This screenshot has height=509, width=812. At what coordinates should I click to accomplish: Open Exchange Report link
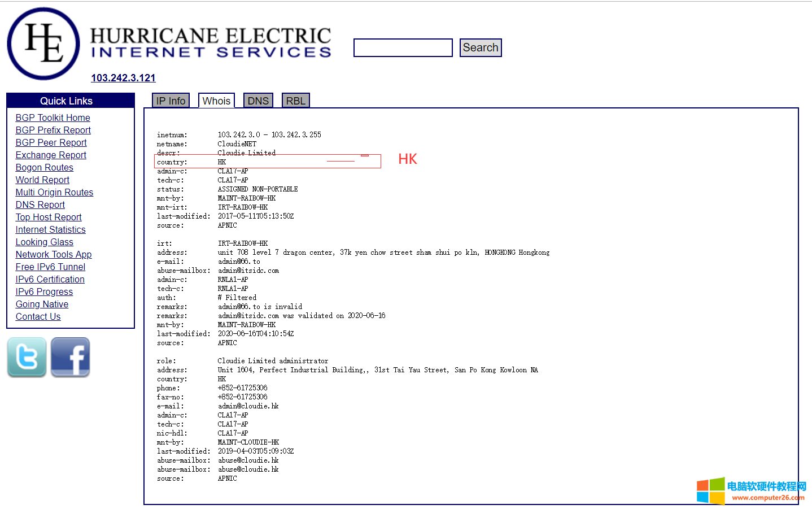point(51,155)
